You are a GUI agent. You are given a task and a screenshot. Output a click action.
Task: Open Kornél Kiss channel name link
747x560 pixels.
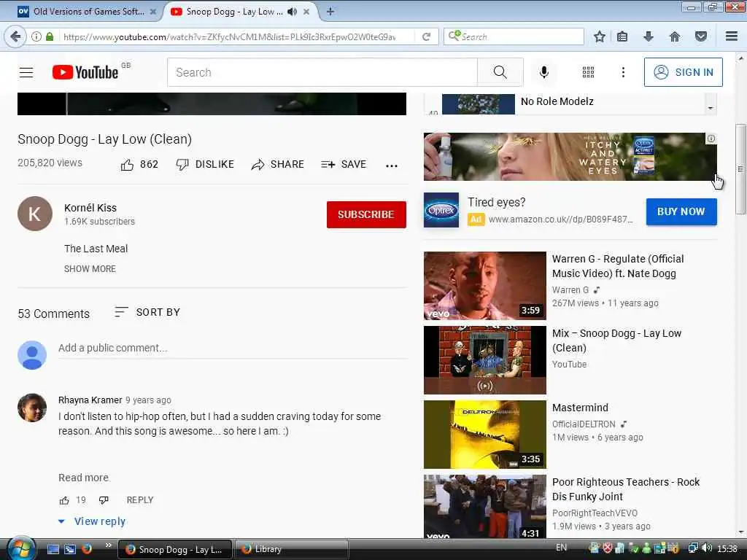tap(90, 208)
